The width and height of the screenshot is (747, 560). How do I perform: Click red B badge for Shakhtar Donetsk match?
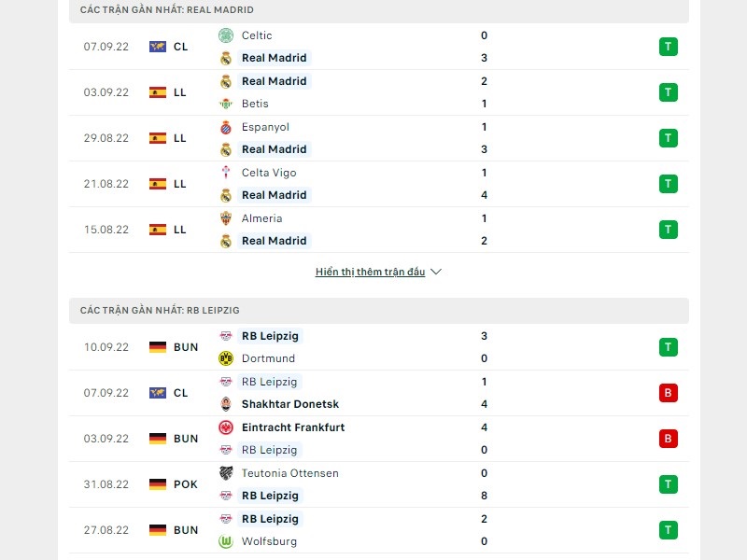668,393
